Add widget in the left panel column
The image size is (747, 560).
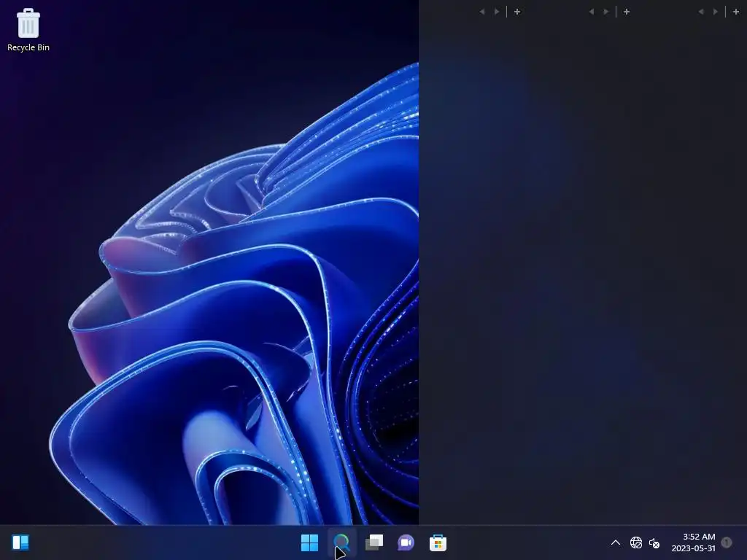pos(517,12)
